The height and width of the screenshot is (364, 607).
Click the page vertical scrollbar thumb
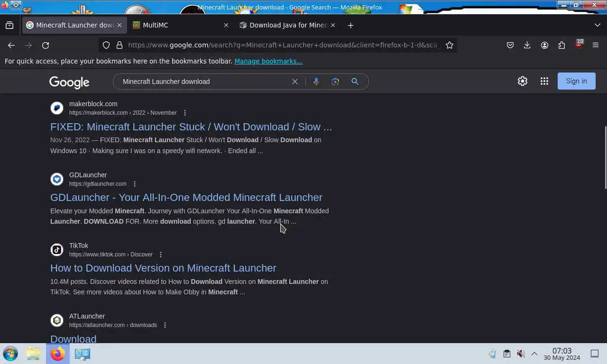[605, 158]
